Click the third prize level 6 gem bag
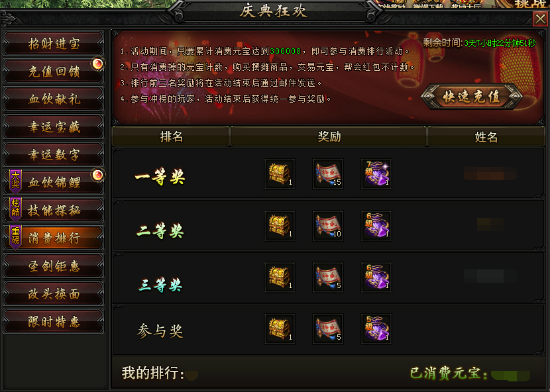Viewport: 550px width, 392px height. pos(376,277)
